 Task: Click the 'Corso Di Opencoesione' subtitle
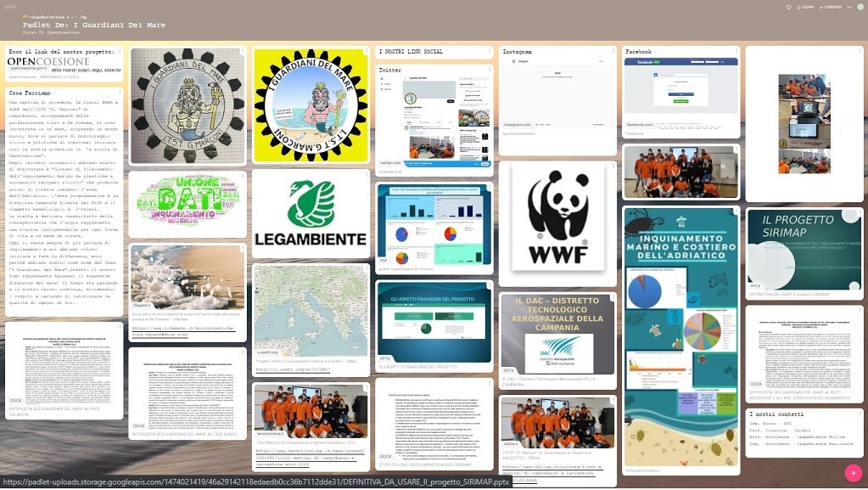click(x=51, y=33)
